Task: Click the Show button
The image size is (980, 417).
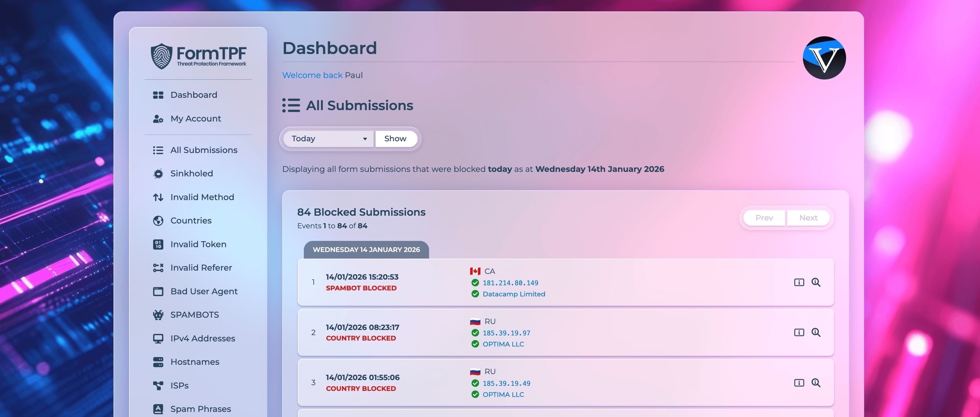Action: (x=395, y=138)
